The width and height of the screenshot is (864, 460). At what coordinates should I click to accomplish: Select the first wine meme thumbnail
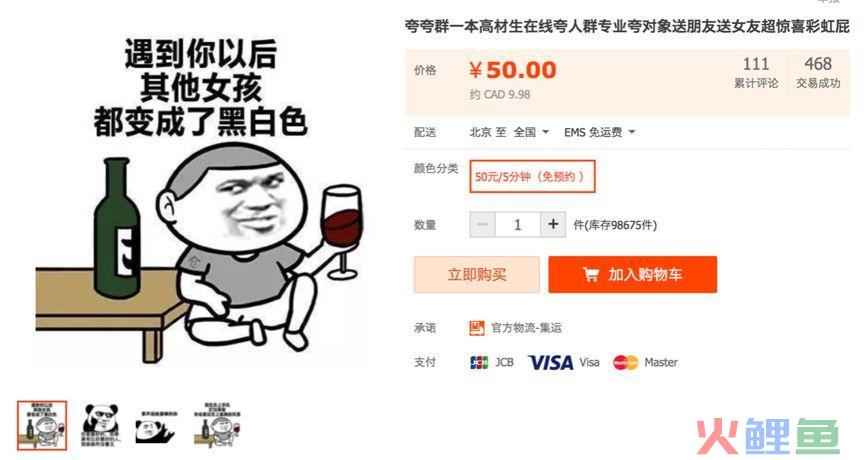point(42,425)
